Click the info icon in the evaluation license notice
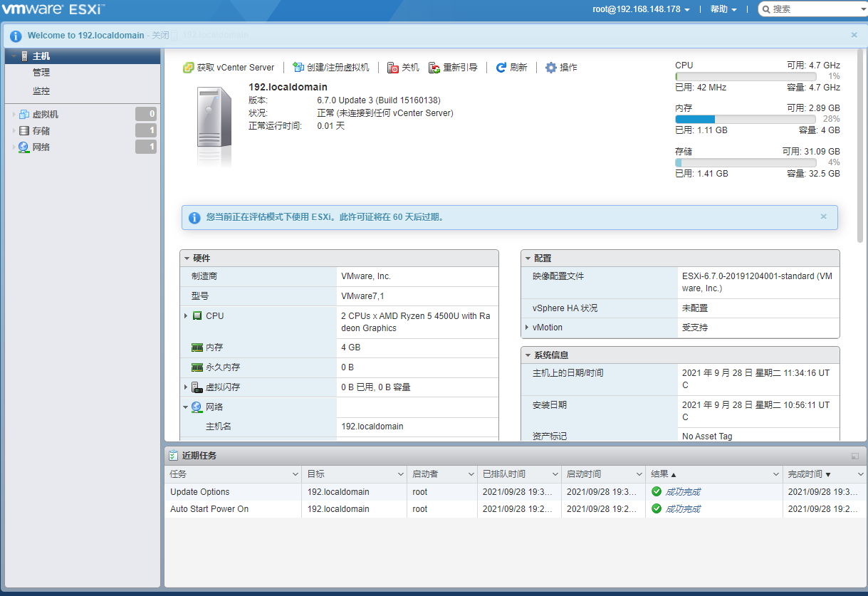 pos(194,217)
